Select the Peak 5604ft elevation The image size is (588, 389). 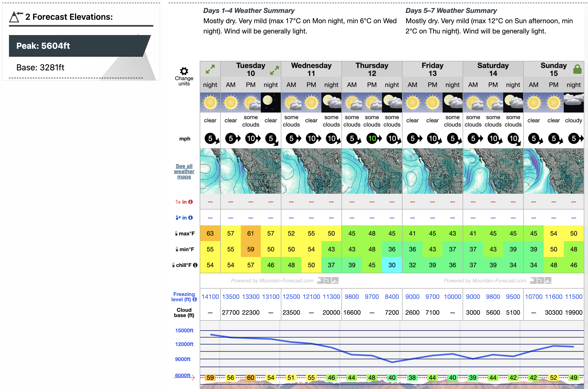[x=43, y=46]
